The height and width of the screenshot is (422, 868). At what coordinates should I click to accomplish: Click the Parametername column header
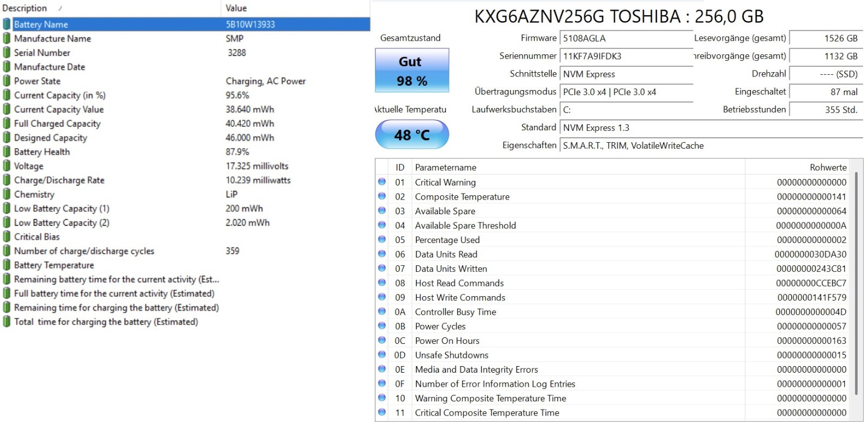pos(578,167)
